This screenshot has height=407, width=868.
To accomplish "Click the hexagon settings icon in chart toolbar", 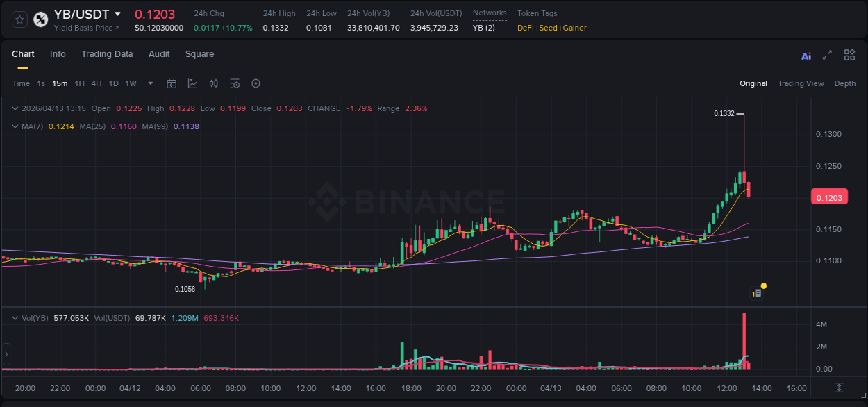I will pyautogui.click(x=256, y=83).
